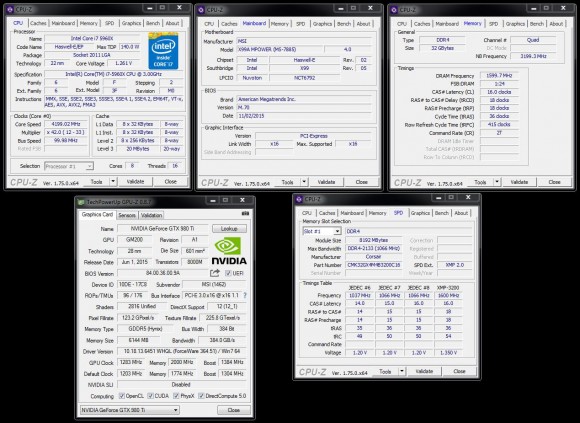Click the Multiplier value x 42.0
Image resolution: width=580 pixels, height=423 pixels.
[x=65, y=132]
